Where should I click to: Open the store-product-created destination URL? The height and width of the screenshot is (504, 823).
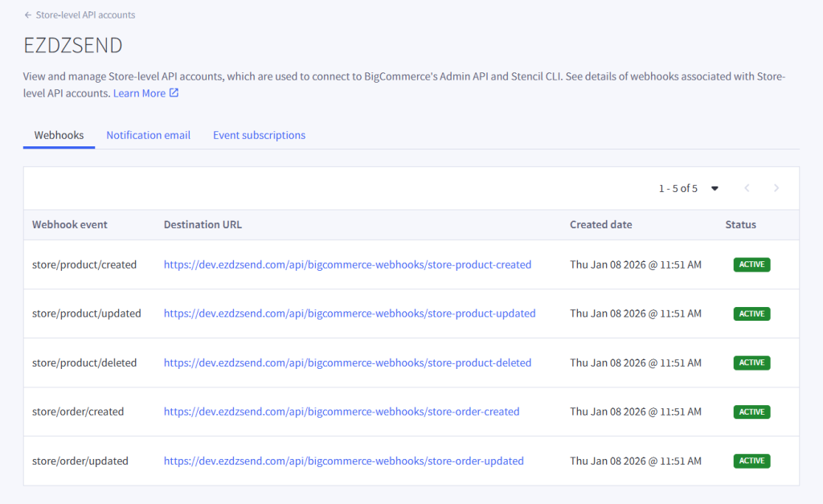(x=347, y=264)
